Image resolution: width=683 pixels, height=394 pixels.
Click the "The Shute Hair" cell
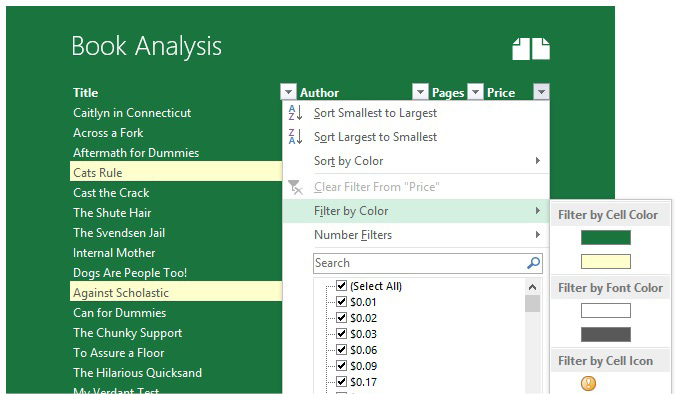pyautogui.click(x=112, y=213)
